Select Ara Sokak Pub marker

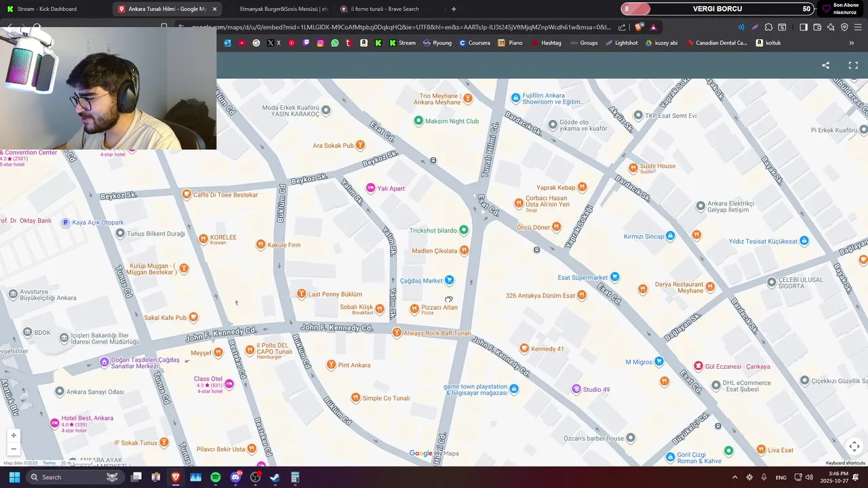point(360,146)
